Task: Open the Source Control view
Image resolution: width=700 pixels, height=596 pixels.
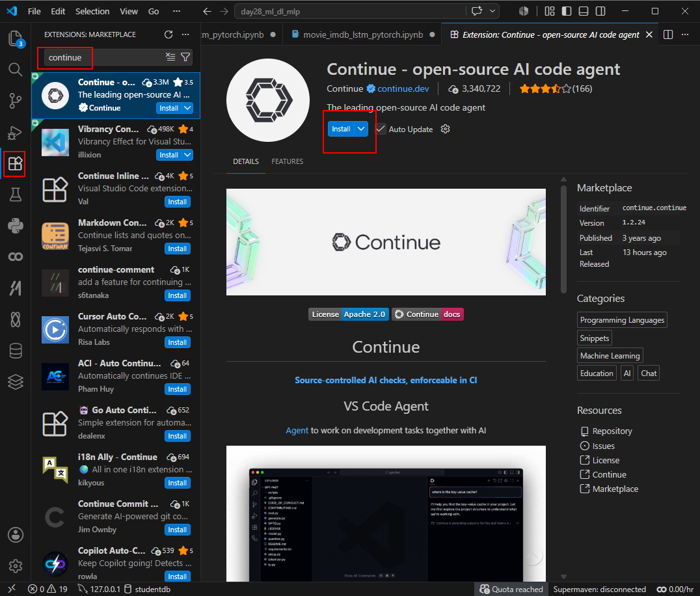Action: pyautogui.click(x=15, y=101)
